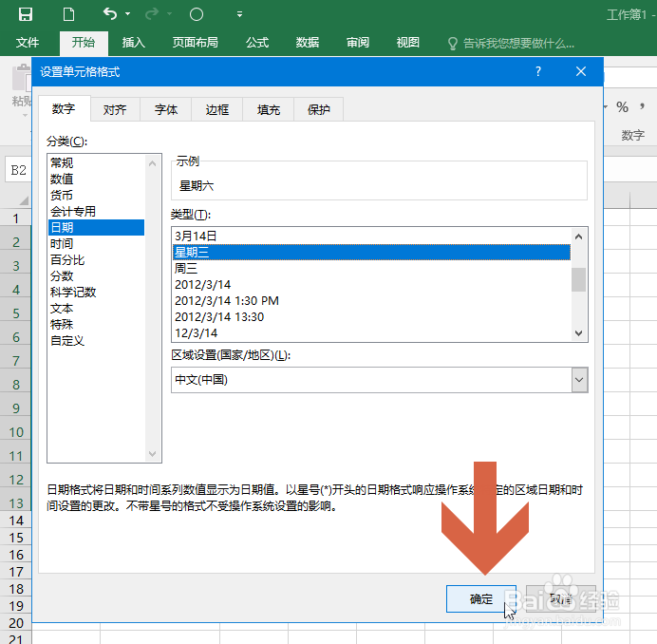
Task: Select the 字体 dialog tab
Action: pos(166,109)
